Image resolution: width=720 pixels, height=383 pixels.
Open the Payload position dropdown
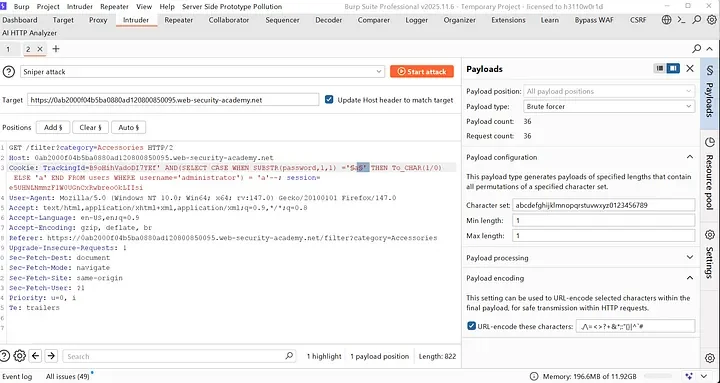pos(609,91)
